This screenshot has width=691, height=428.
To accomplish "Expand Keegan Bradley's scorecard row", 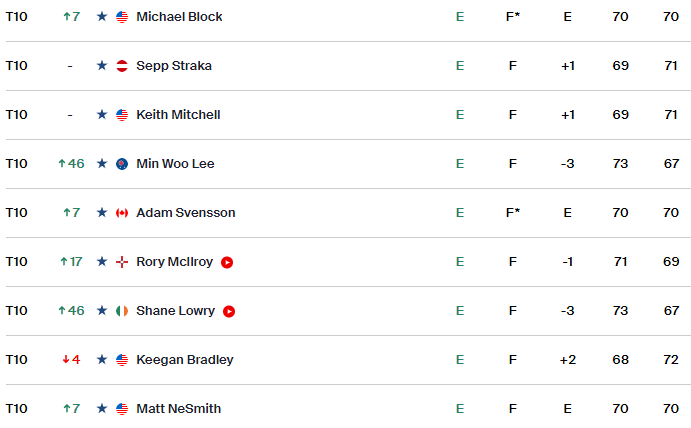I will (348, 360).
